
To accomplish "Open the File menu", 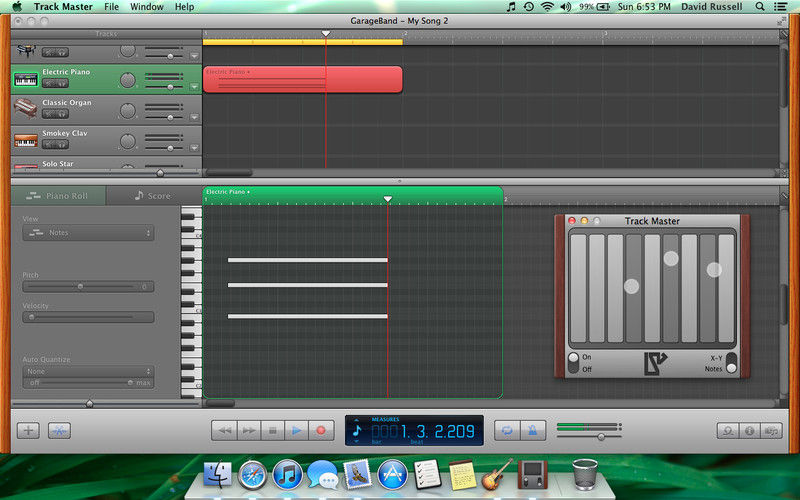I will click(111, 7).
